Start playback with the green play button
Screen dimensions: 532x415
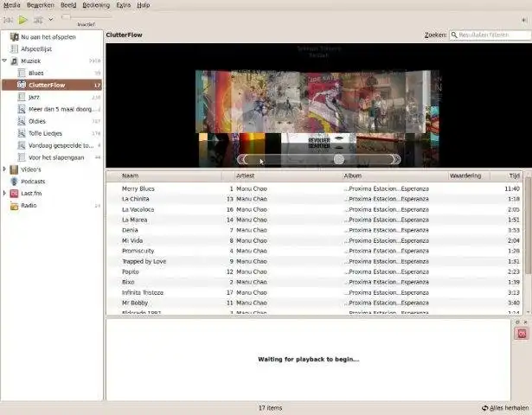tap(22, 20)
